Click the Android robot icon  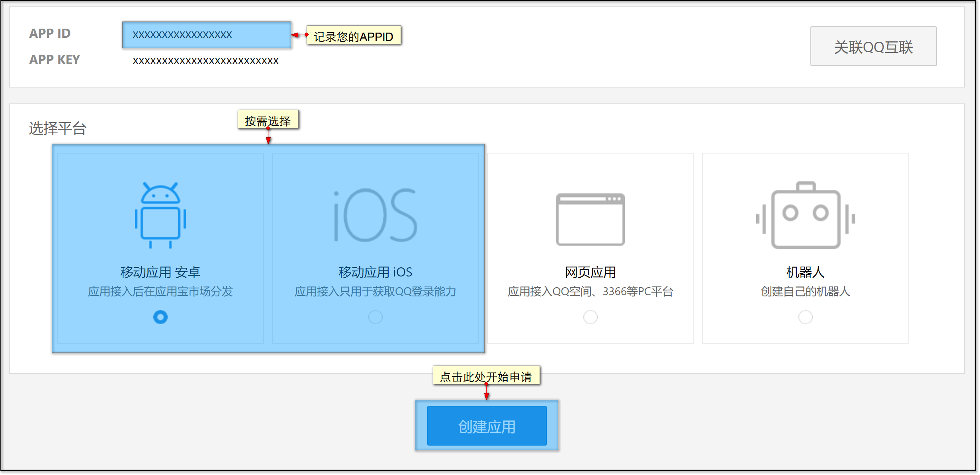pos(160,215)
